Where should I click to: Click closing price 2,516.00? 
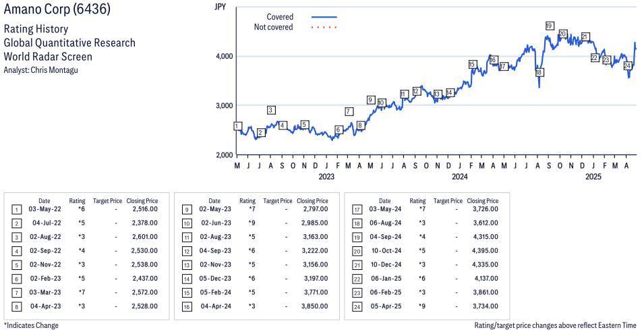tap(144, 209)
